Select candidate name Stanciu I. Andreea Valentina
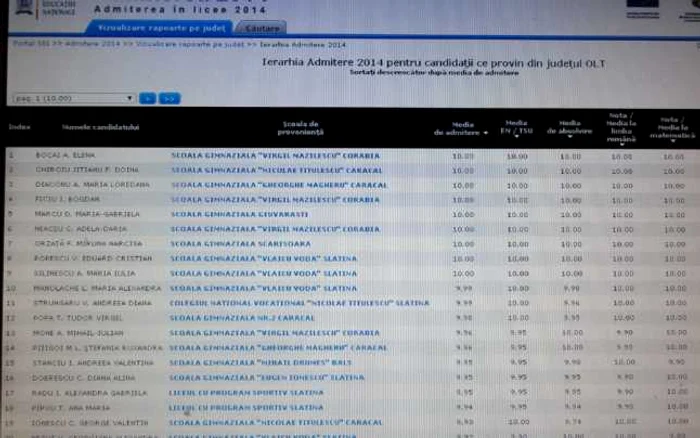Image resolution: width=700 pixels, height=438 pixels. (x=92, y=363)
